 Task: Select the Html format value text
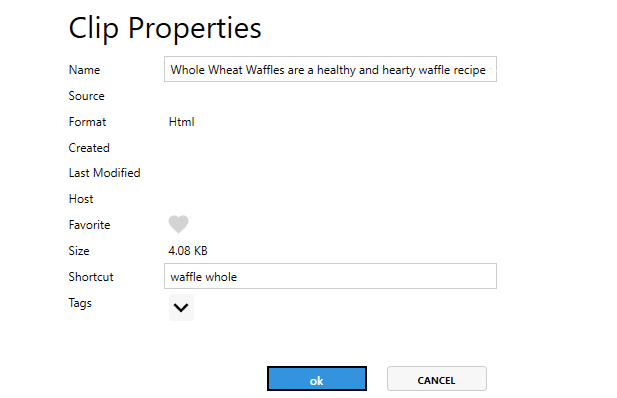pos(181,122)
